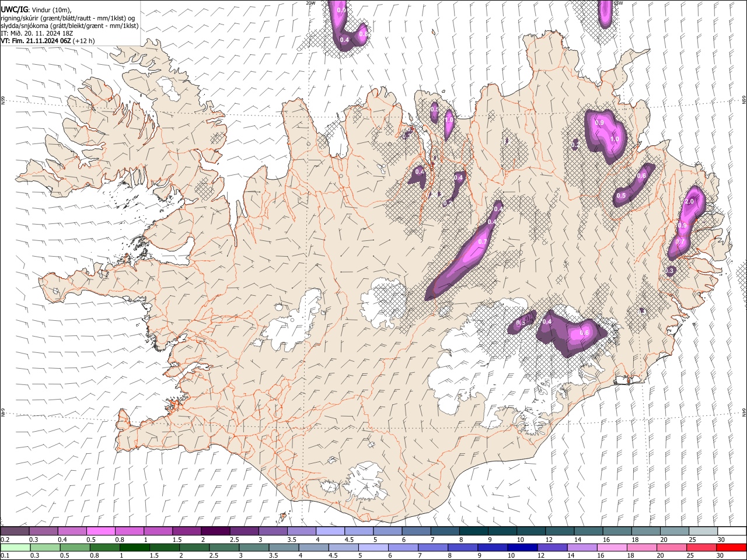The height and width of the screenshot is (560, 747).
Task: Choose the slate blue swatch labeled 6, upper legend
Action: (416, 531)
